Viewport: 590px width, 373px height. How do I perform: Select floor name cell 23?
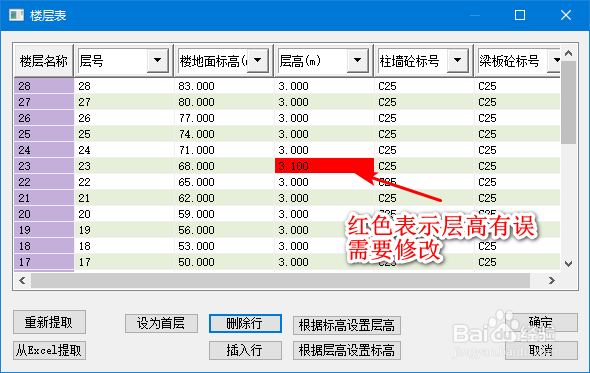[x=44, y=166]
